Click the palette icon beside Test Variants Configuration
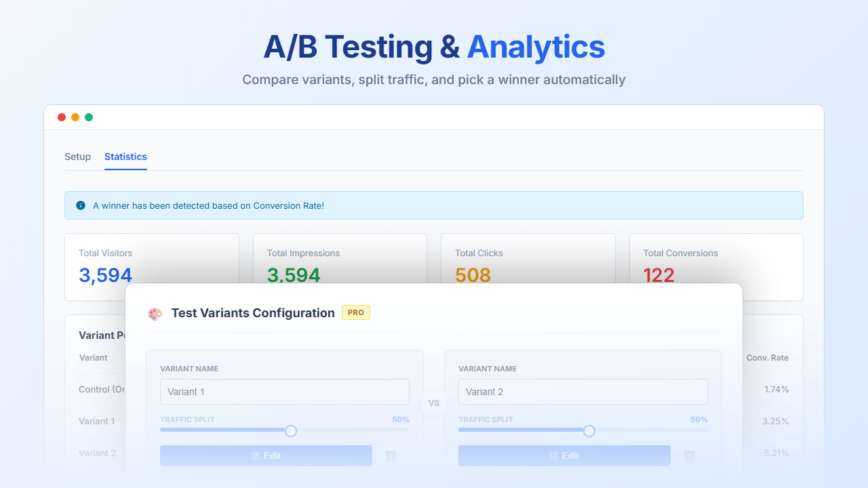 point(155,313)
